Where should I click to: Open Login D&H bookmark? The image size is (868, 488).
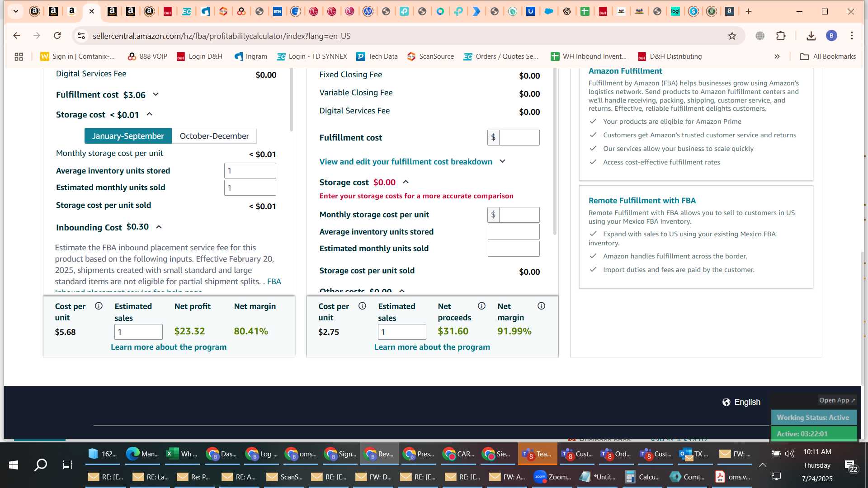199,56
